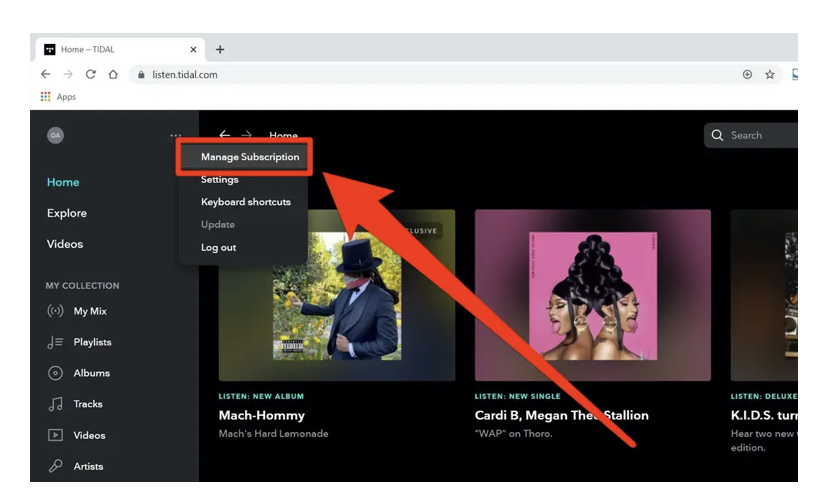The height and width of the screenshot is (503, 828).
Task: Click the K.I.D.S. deluxe card title
Action: 764,415
